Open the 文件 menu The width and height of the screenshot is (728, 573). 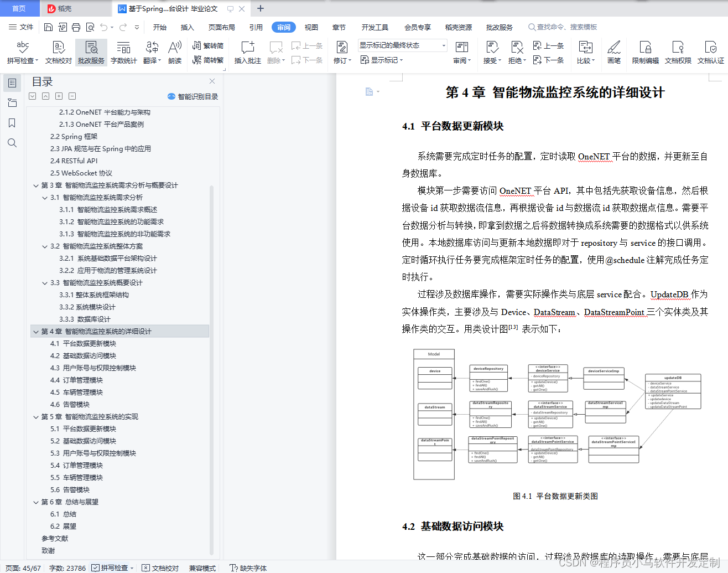click(21, 27)
